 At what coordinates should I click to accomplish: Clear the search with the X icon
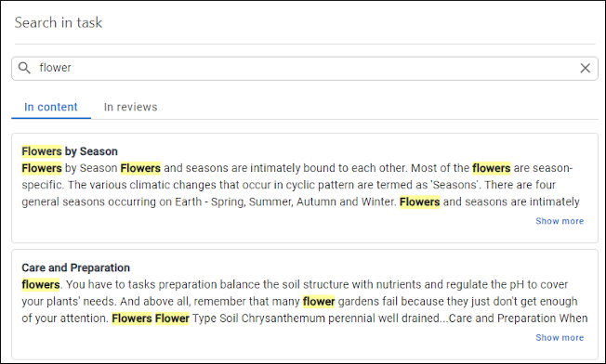pos(586,69)
